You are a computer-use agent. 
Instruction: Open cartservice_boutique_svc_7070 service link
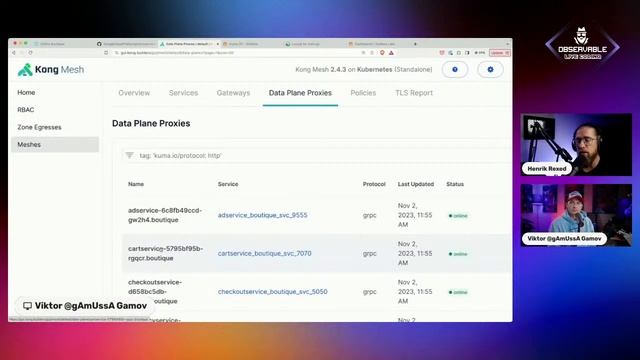tap(264, 253)
